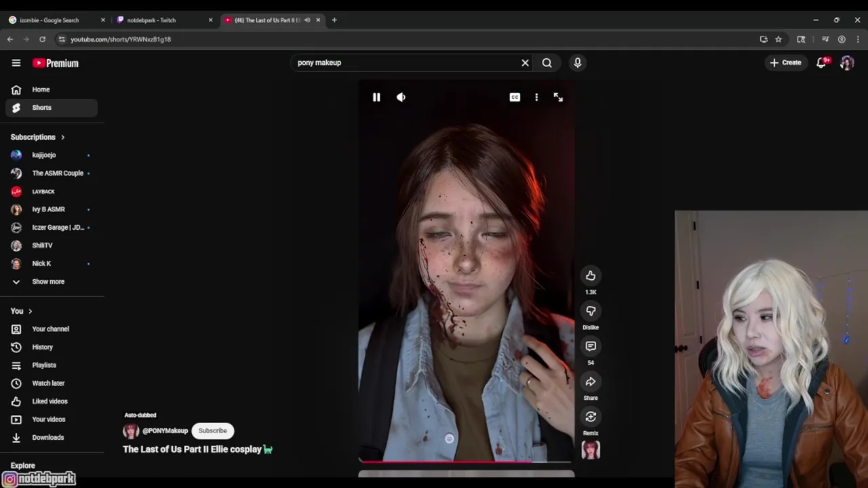Open the comments panel showing 54

[591, 346]
